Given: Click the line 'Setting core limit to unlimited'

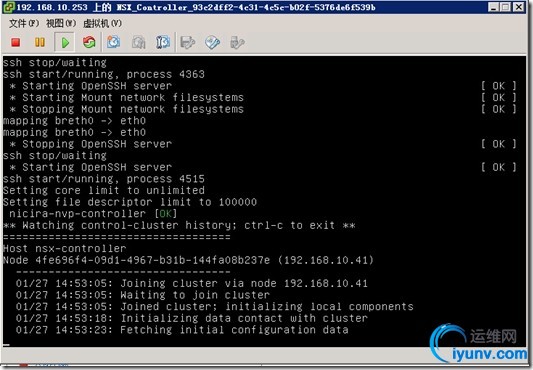Looking at the screenshot, I should pos(104,190).
